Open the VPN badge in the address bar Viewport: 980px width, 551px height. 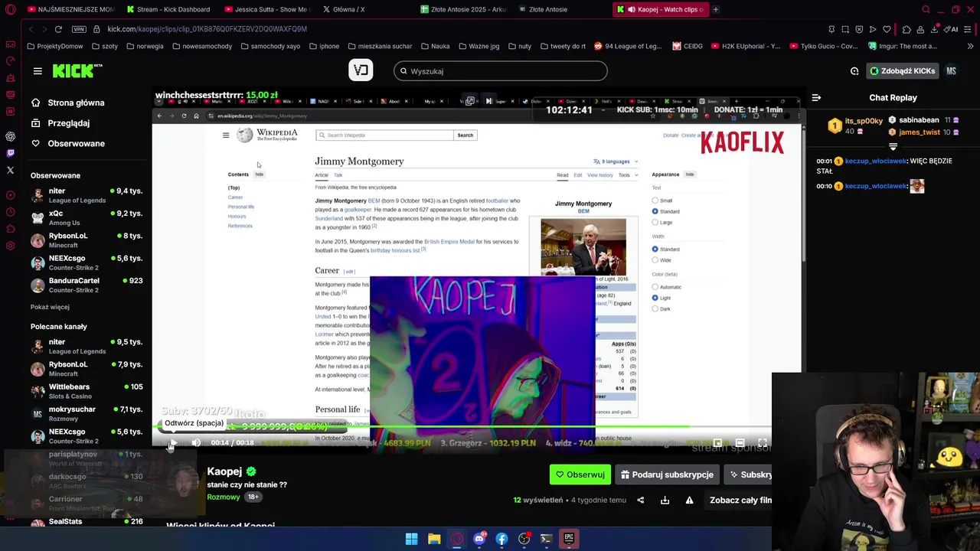coord(79,29)
